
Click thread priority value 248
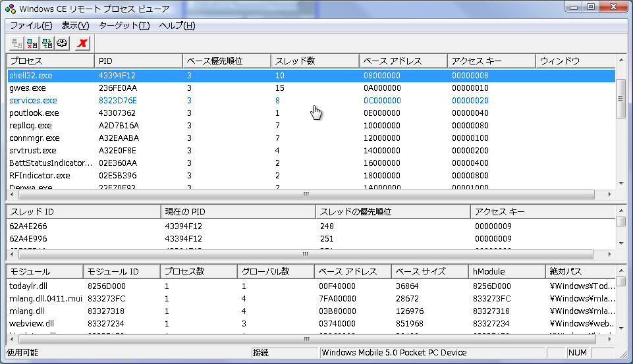pyautogui.click(x=327, y=226)
